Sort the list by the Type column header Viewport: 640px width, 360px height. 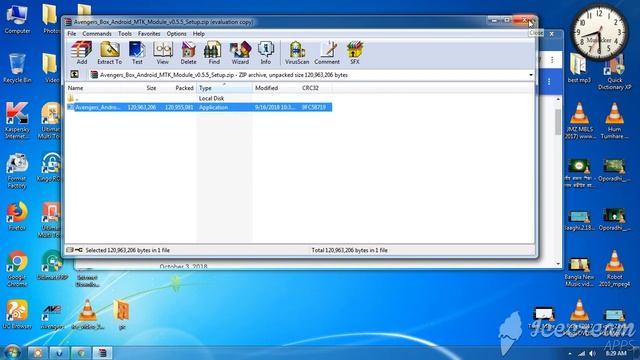point(224,88)
